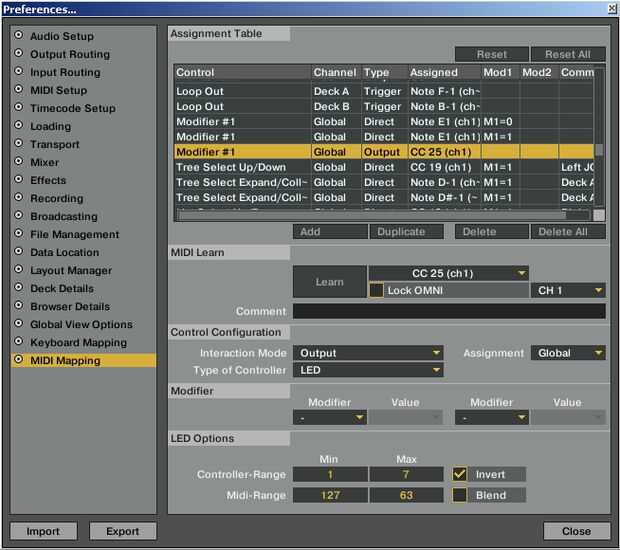This screenshot has height=550, width=620.
Task: Close the Preferences window with X
Action: click(612, 8)
